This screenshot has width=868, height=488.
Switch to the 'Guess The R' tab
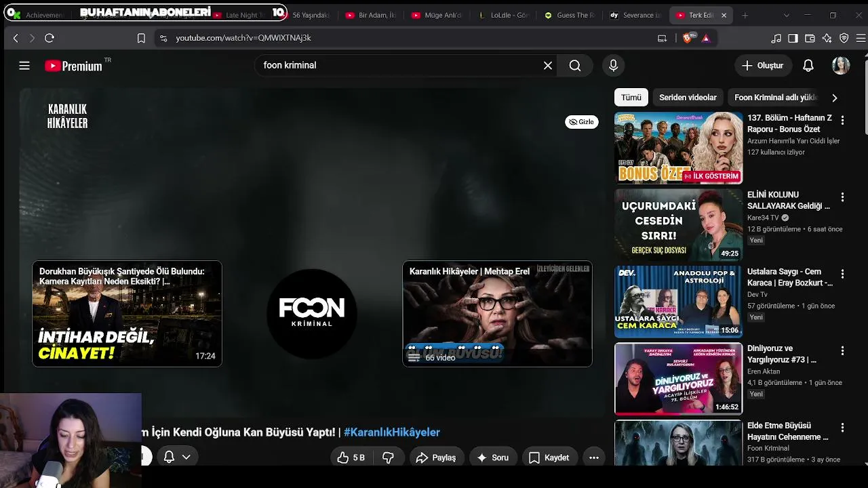pos(569,15)
